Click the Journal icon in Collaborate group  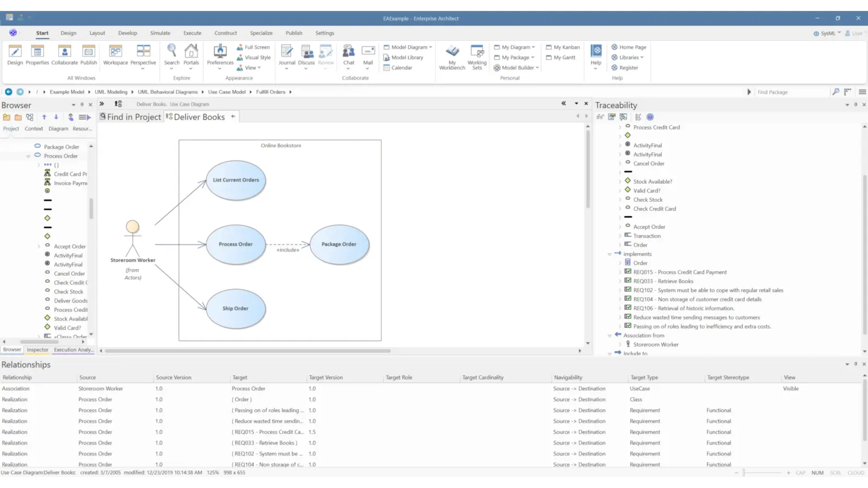(287, 54)
